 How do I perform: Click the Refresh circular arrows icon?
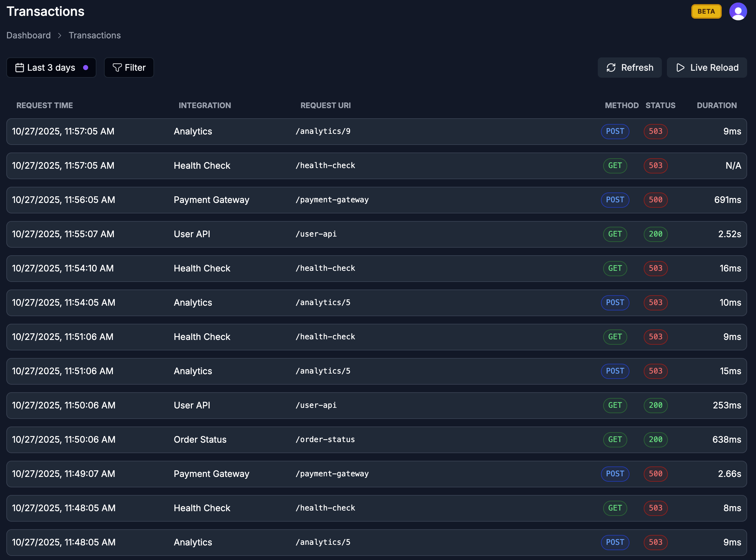[x=611, y=68]
